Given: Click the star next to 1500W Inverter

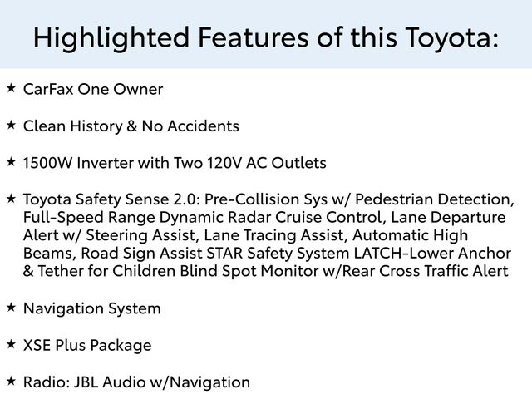Looking at the screenshot, I should [x=11, y=161].
